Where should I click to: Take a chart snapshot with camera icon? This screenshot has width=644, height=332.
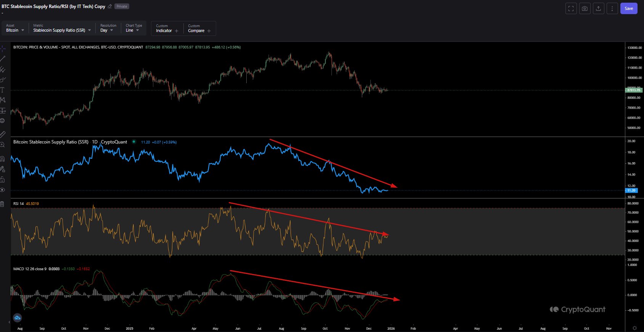(585, 8)
